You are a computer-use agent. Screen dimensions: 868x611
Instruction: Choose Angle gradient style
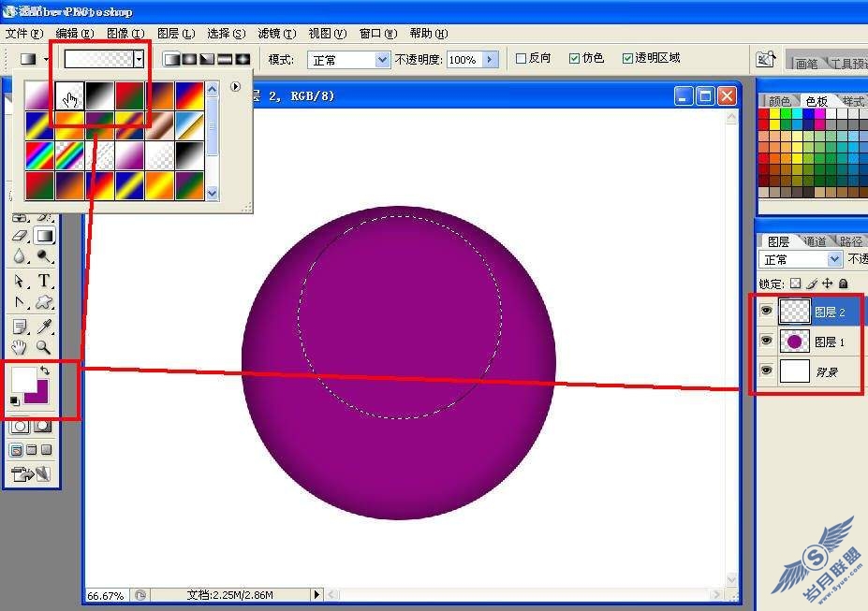[x=207, y=59]
